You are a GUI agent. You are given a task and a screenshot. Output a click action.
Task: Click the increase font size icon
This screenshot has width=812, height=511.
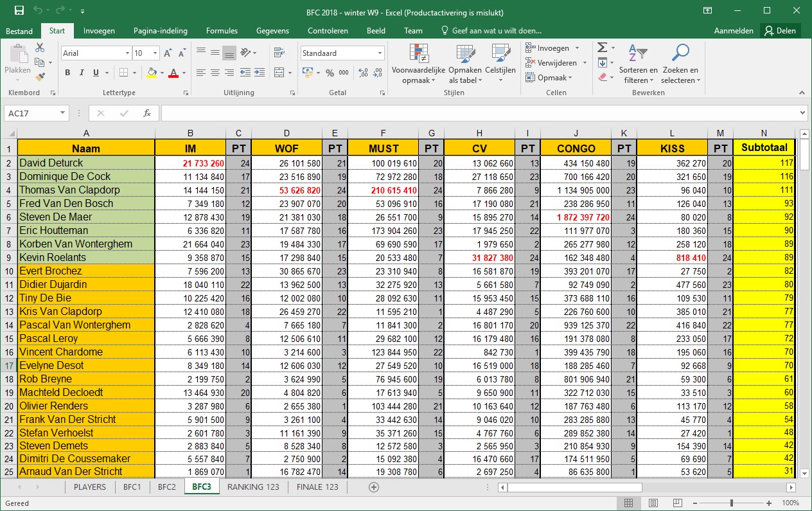pyautogui.click(x=168, y=54)
